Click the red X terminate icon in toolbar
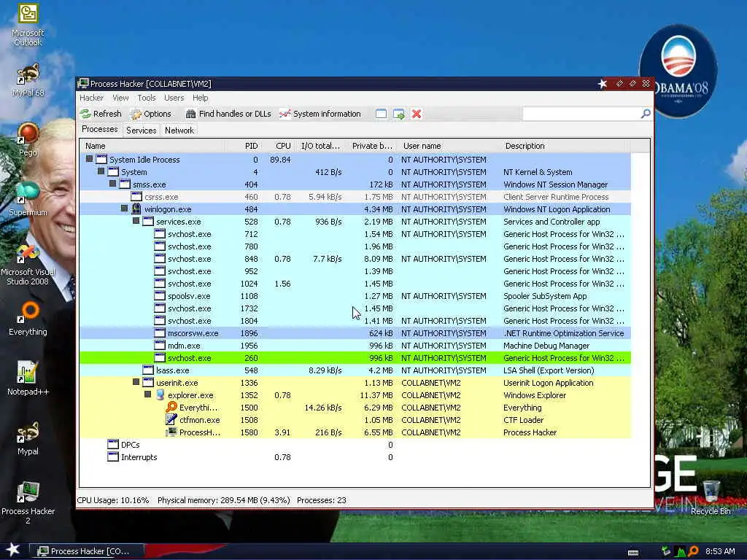 417,114
